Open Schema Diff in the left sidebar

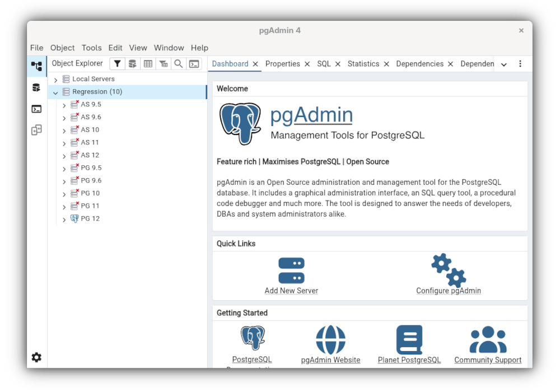click(36, 130)
